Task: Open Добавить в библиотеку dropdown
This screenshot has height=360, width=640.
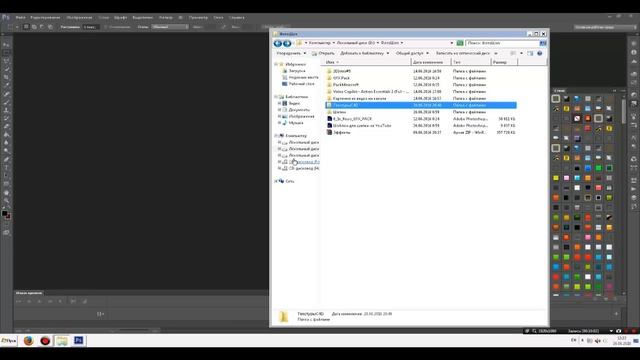Action: tap(364, 53)
